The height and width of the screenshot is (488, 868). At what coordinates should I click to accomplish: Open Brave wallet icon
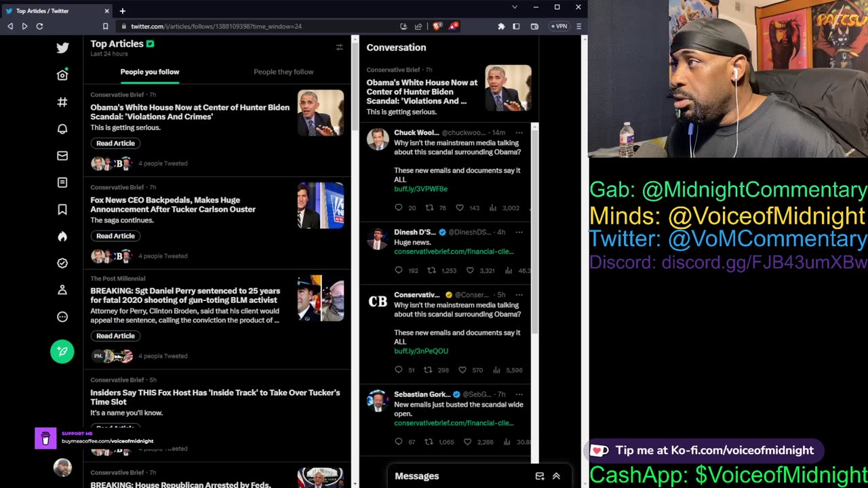coord(534,26)
